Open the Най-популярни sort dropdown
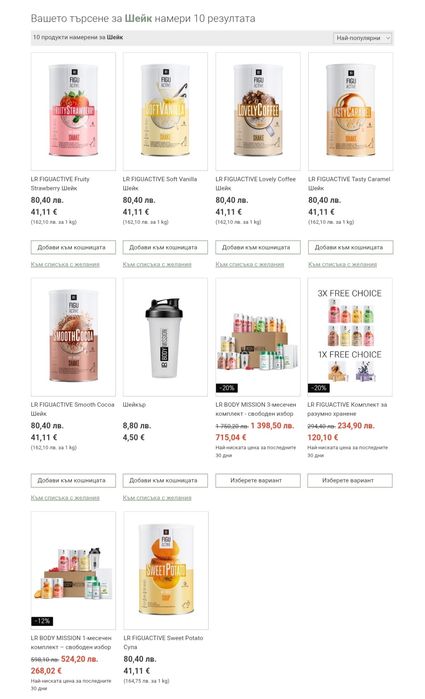Image resolution: width=425 pixels, height=699 pixels. (362, 38)
